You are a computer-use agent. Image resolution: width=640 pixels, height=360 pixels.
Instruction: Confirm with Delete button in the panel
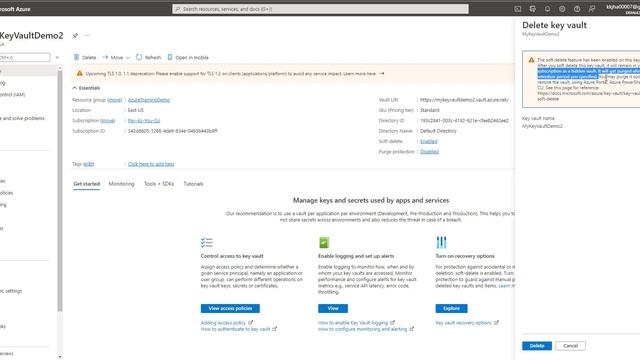[537, 346]
